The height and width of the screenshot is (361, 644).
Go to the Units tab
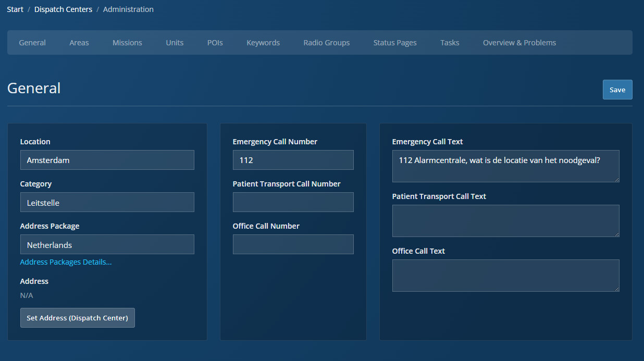click(x=175, y=43)
